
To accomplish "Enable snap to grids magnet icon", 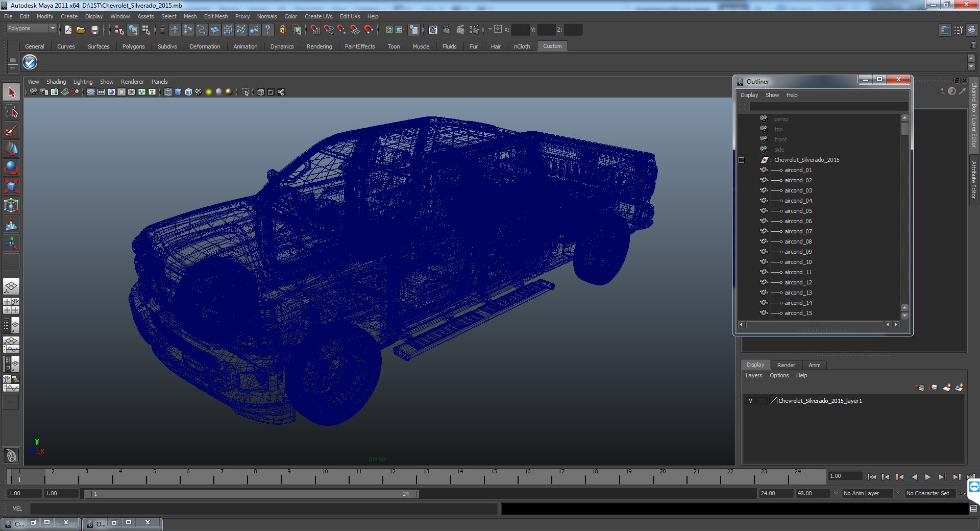I will pos(315,30).
